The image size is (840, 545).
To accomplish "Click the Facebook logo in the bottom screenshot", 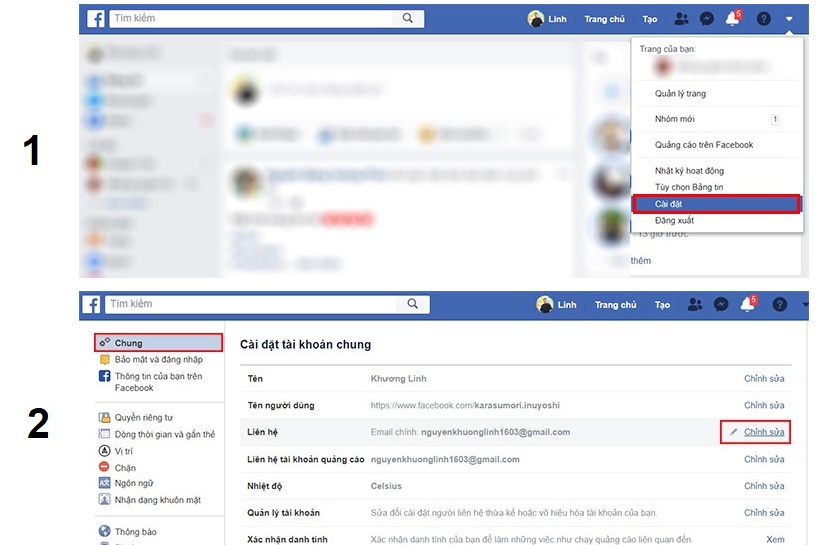I will (92, 304).
